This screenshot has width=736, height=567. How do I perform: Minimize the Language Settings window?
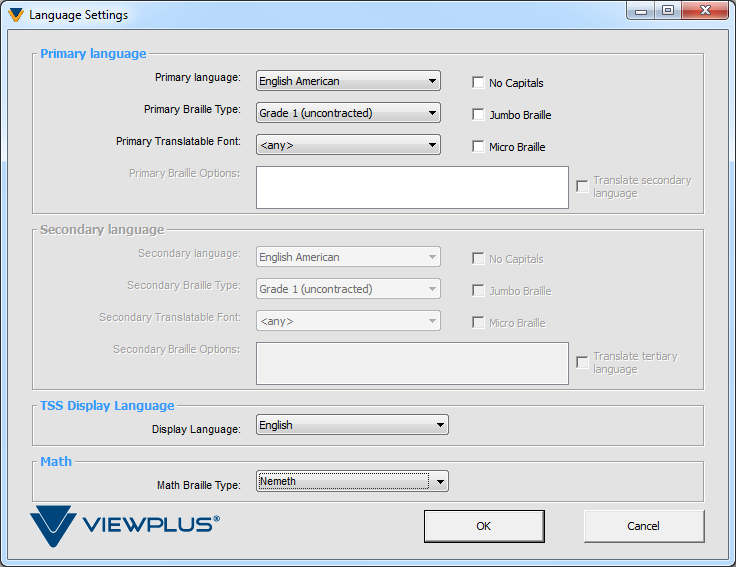(642, 11)
